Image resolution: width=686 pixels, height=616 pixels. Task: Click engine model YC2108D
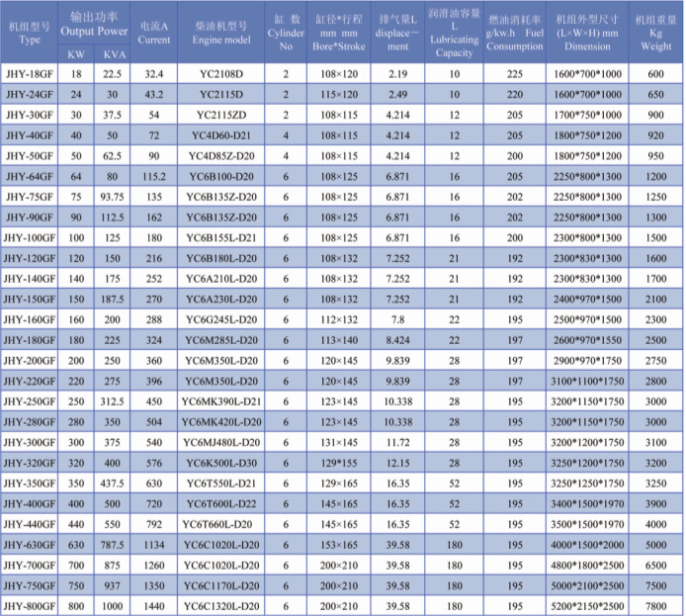coord(221,74)
